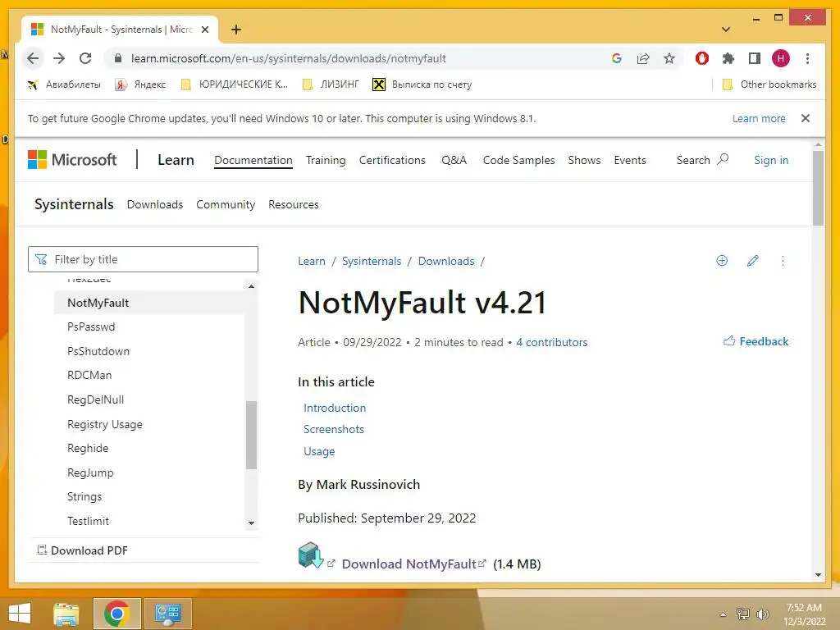This screenshot has height=630, width=840.
Task: Click the Sign in link
Action: [x=771, y=160]
